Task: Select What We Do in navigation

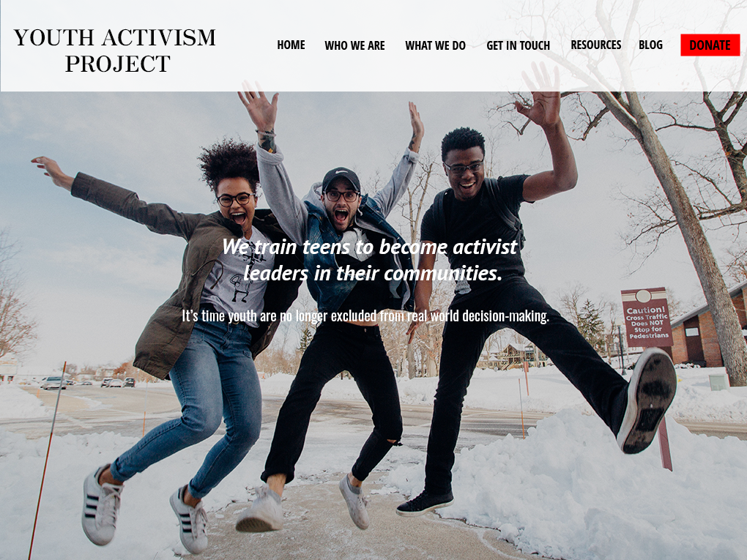Action: coord(436,45)
